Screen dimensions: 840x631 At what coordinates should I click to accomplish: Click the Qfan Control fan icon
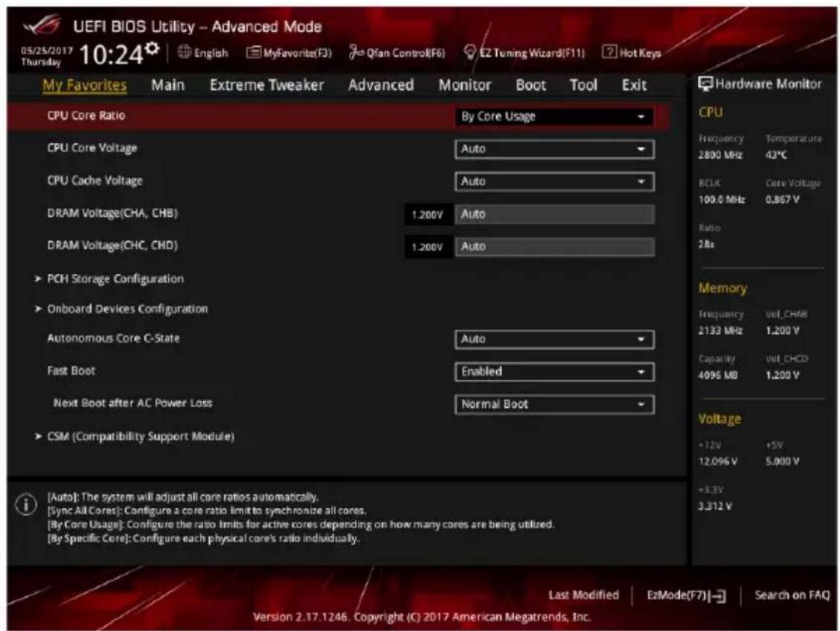[356, 52]
